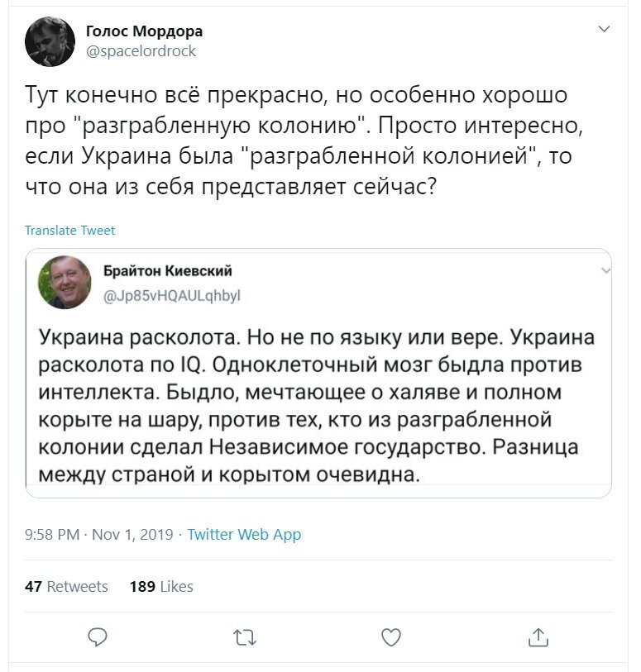
Task: Like the tweet with heart icon
Action: (391, 637)
